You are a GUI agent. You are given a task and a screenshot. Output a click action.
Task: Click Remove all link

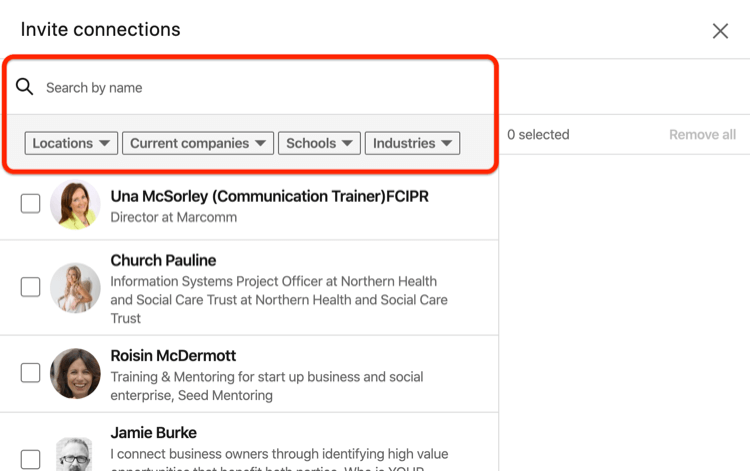702,134
